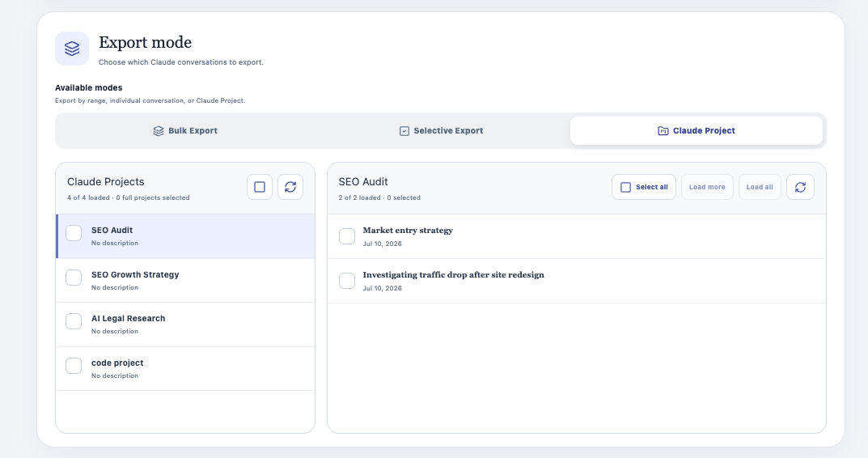This screenshot has height=458, width=868.
Task: Switch to the Claude Project tab
Action: [x=697, y=131]
